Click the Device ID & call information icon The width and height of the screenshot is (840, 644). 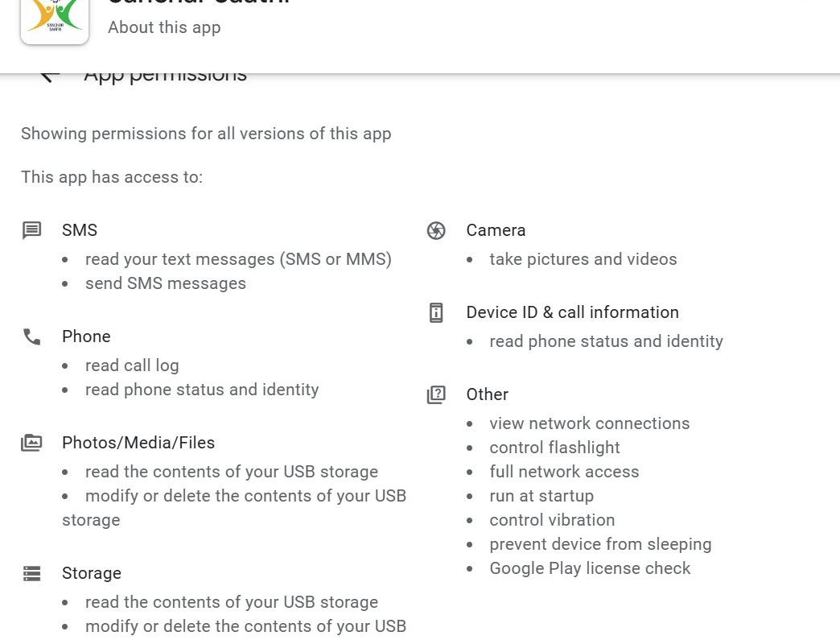pos(436,313)
